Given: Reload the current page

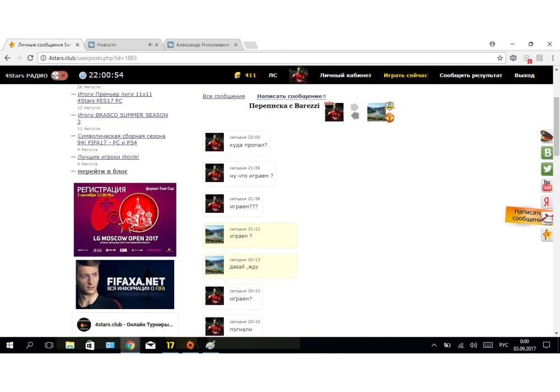Looking at the screenshot, I should click(x=30, y=58).
